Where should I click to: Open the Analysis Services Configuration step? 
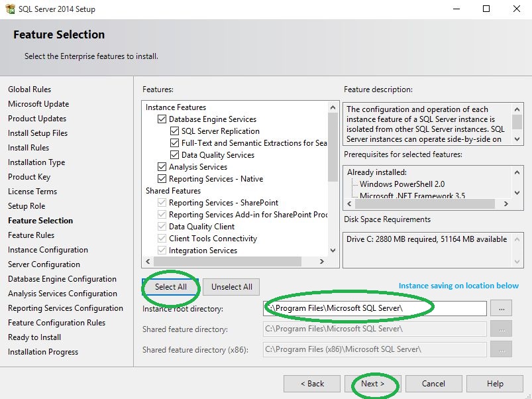click(62, 294)
